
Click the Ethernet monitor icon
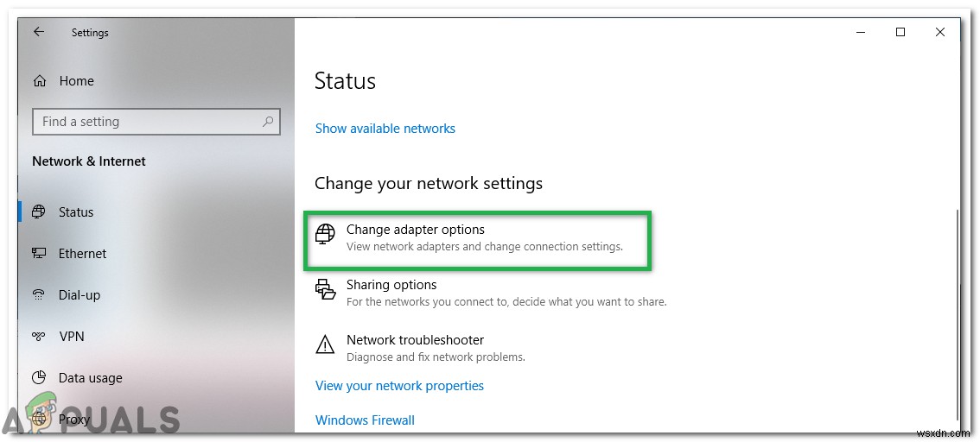pyautogui.click(x=39, y=254)
